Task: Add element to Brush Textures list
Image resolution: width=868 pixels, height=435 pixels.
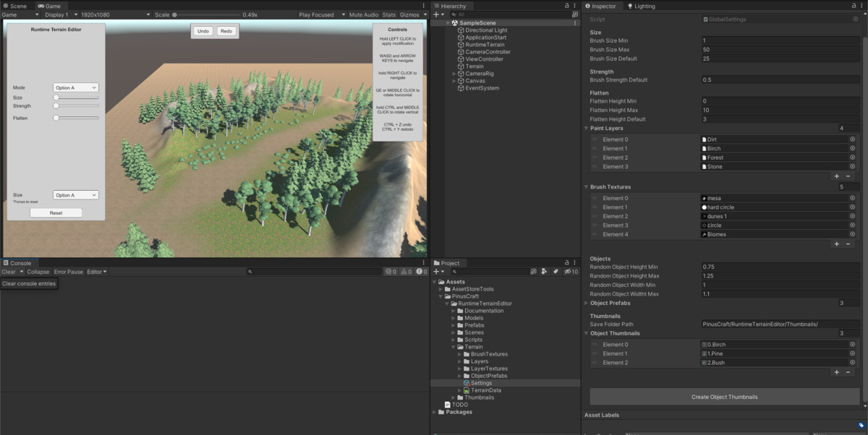Action: pyautogui.click(x=837, y=244)
